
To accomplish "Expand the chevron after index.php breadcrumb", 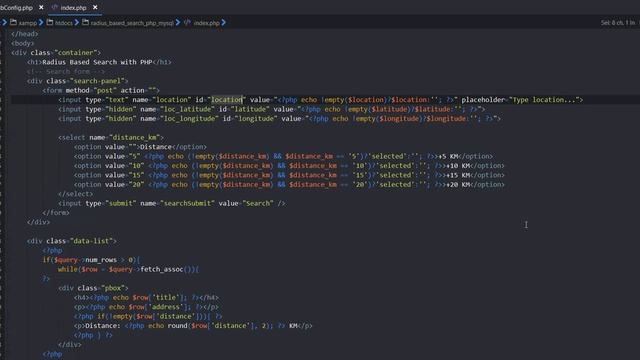I will click(x=224, y=22).
